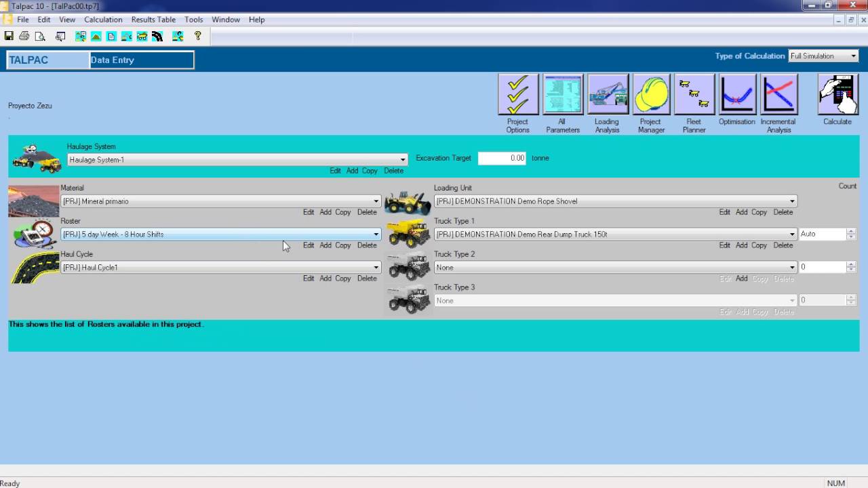Expand the Truck Type 1 dropdown

pyautogui.click(x=792, y=235)
